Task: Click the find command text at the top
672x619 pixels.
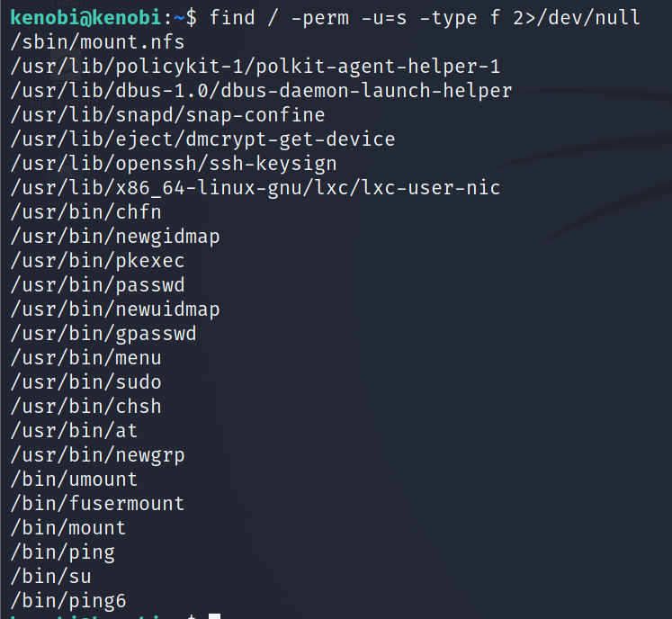Action: point(425,18)
